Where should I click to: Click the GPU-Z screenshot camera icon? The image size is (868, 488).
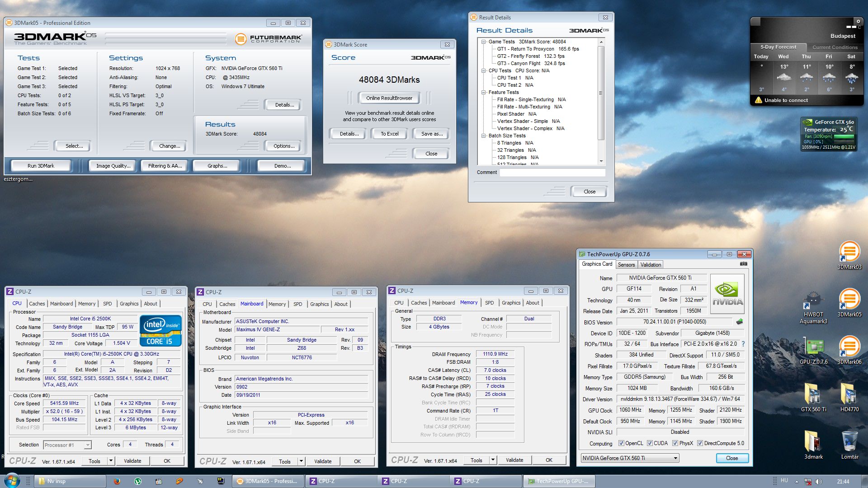click(x=743, y=264)
